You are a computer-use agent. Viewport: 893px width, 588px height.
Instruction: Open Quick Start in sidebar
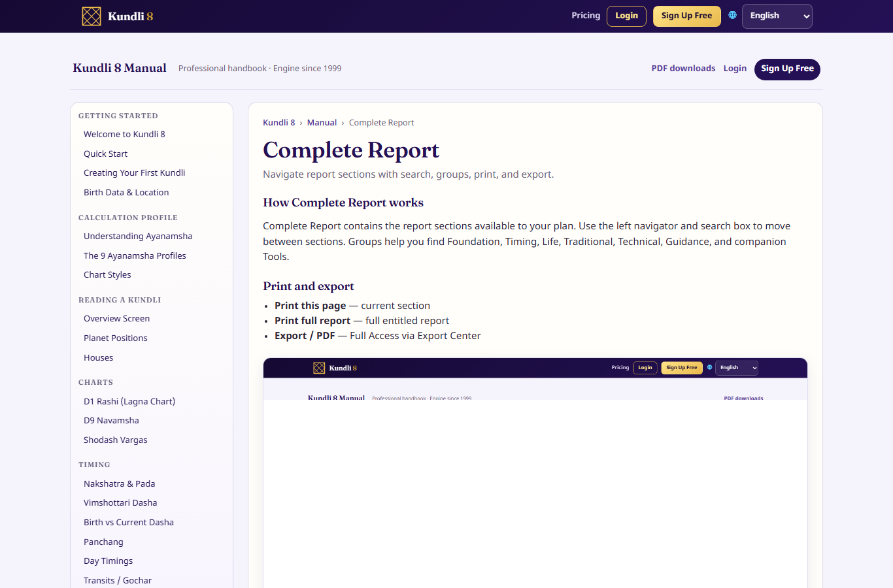click(x=105, y=154)
